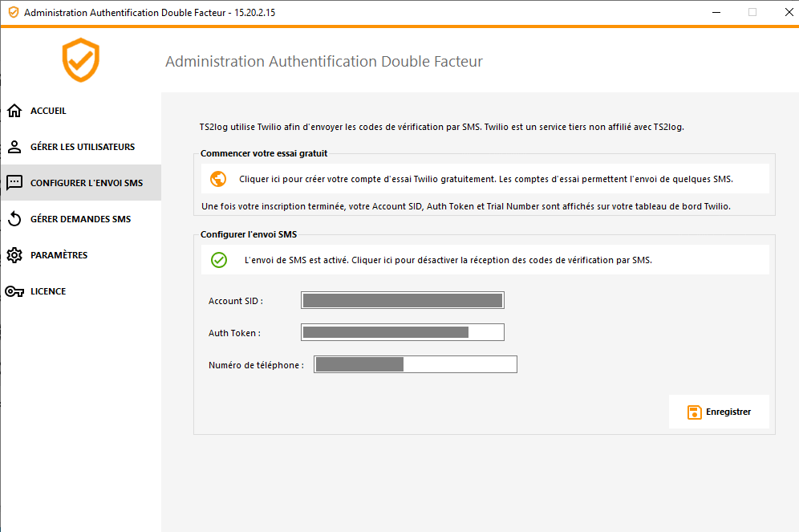Click the green checkmark SMS activated icon
This screenshot has height=532, width=799.
pyautogui.click(x=219, y=260)
